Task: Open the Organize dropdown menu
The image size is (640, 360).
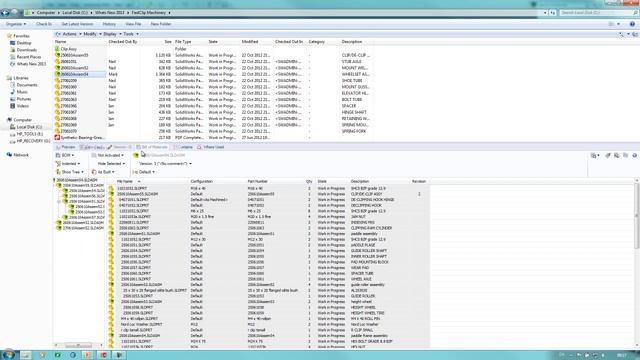Action: pos(16,24)
